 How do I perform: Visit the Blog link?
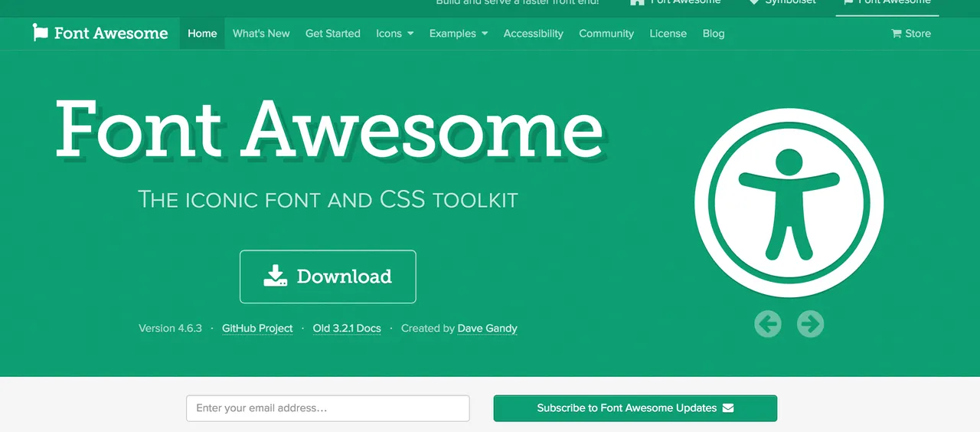point(714,34)
